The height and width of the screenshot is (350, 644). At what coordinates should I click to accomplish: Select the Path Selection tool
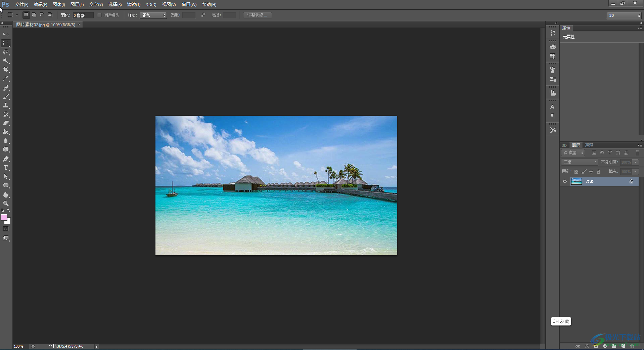click(6, 176)
